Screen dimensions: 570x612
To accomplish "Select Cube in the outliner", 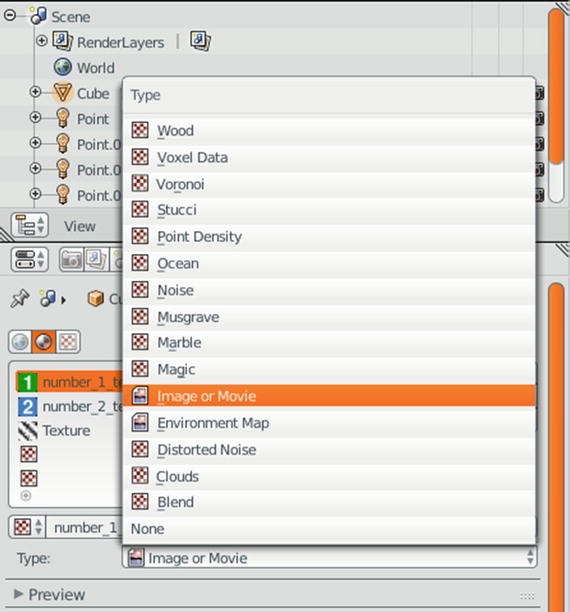I will point(93,94).
